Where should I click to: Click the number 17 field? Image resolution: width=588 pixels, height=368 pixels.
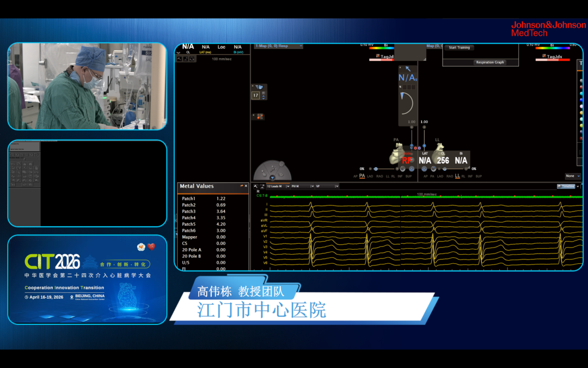(x=255, y=95)
